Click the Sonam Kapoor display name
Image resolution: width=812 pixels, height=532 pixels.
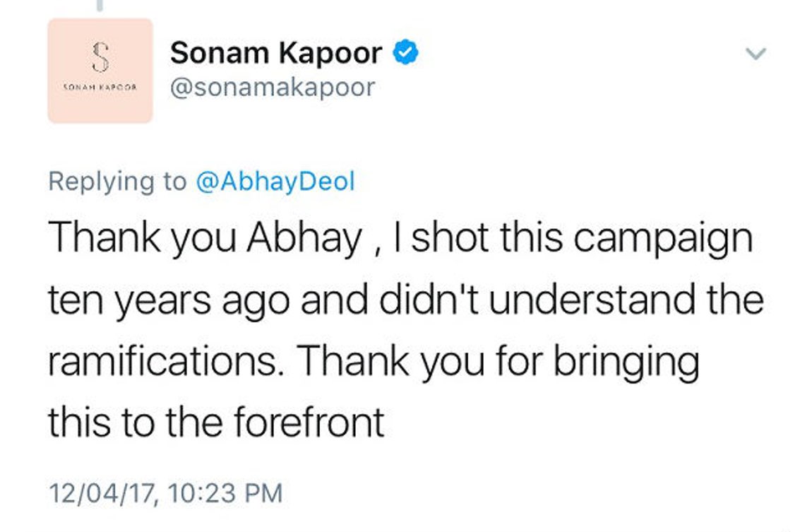276,52
